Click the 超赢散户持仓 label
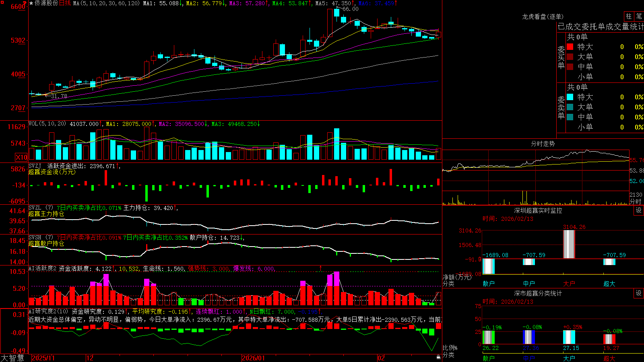644x362 pixels. [46, 243]
